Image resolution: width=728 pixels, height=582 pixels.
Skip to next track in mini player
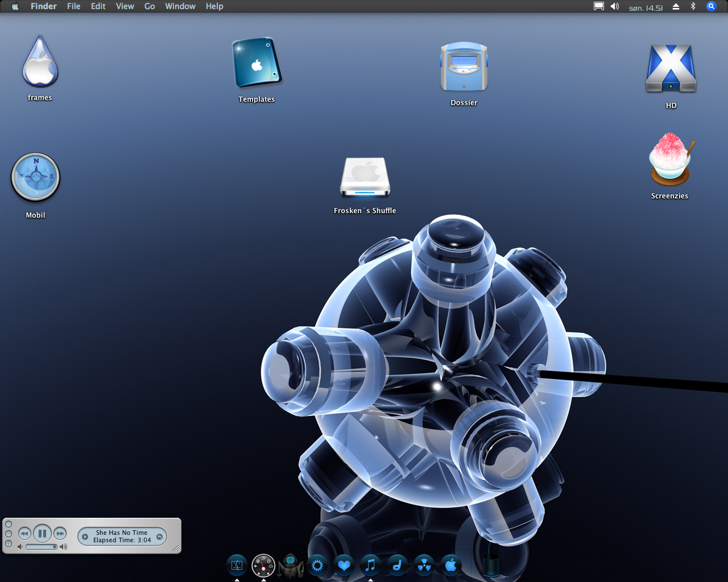coord(60,533)
